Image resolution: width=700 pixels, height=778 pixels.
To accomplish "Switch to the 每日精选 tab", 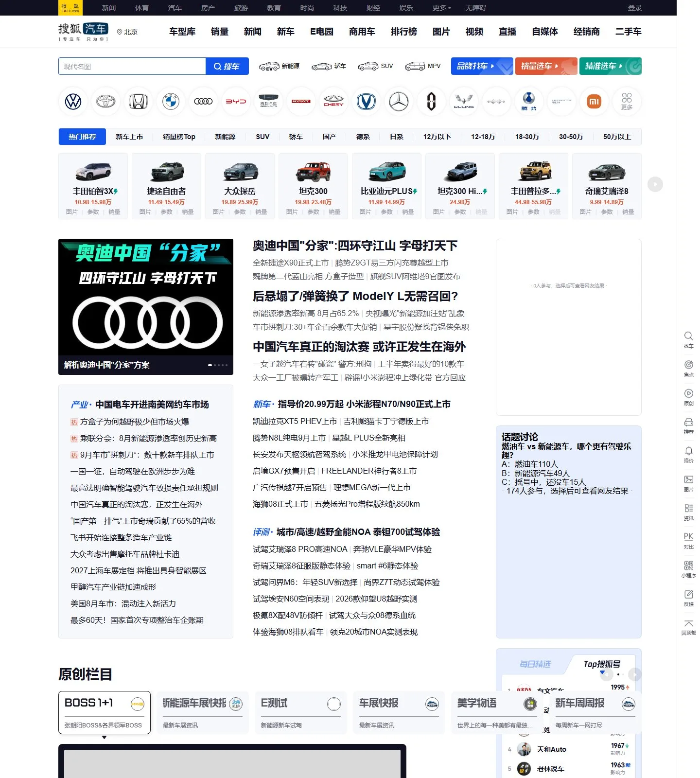I will click(x=535, y=664).
